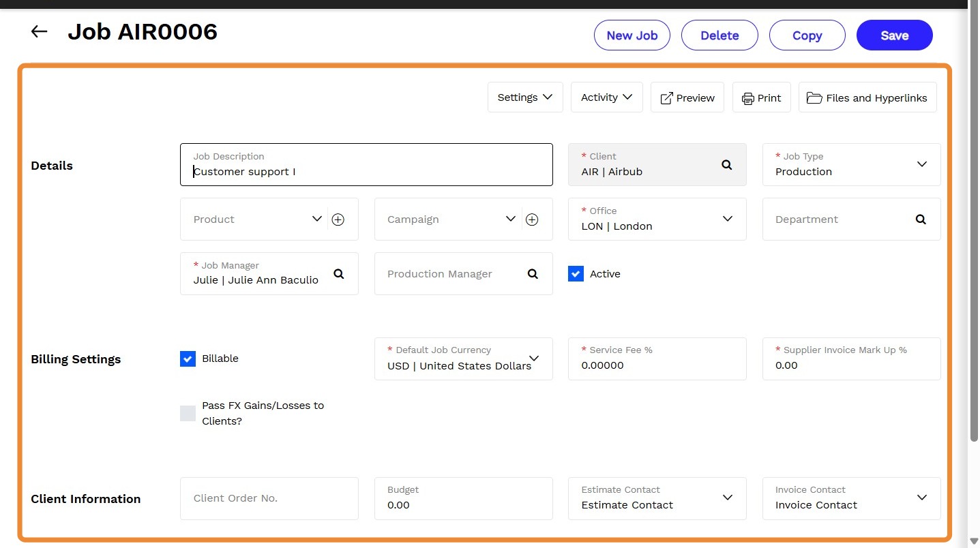Click the Client Order No. field
The width and height of the screenshot is (980, 548).
[x=269, y=498]
